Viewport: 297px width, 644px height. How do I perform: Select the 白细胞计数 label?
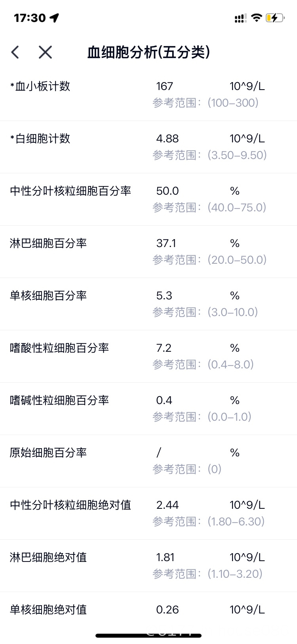pos(40,138)
